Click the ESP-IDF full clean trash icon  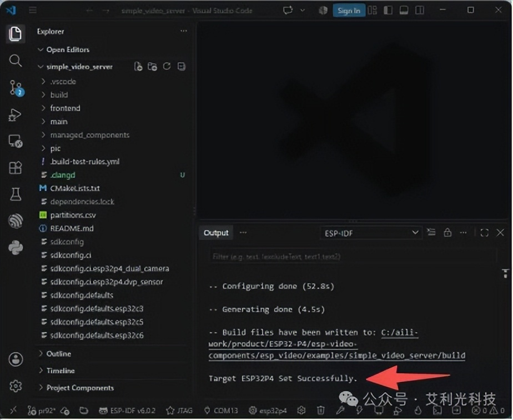[321, 410]
